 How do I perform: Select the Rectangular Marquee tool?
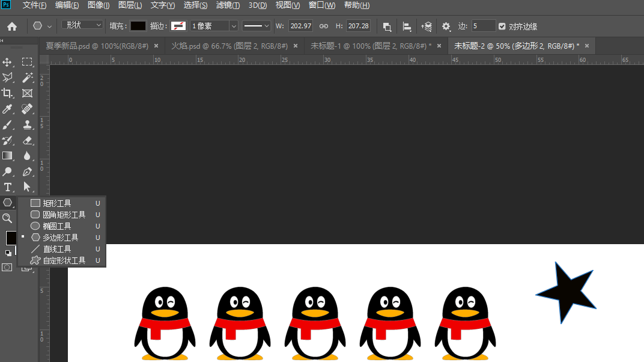pyautogui.click(x=27, y=62)
